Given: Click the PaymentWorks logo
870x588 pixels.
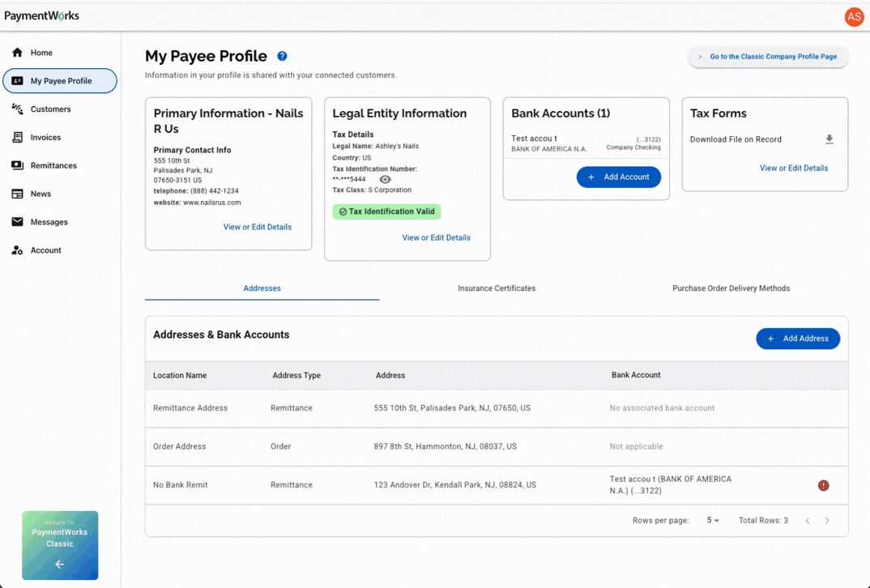Looking at the screenshot, I should (x=41, y=15).
